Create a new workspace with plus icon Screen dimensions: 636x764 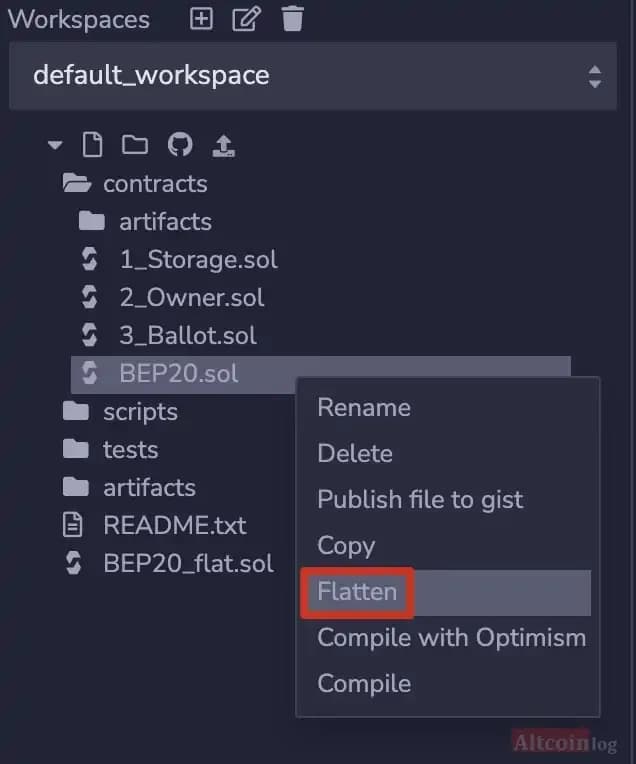coord(201,19)
